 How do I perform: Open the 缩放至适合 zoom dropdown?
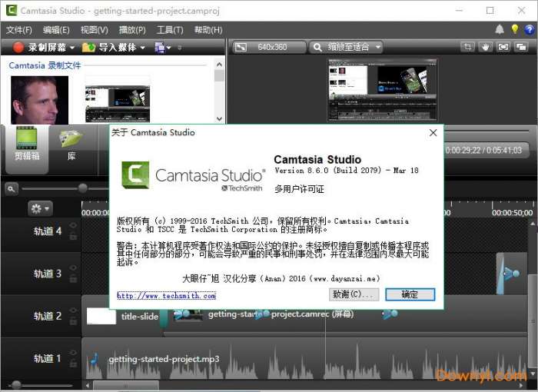click(345, 47)
